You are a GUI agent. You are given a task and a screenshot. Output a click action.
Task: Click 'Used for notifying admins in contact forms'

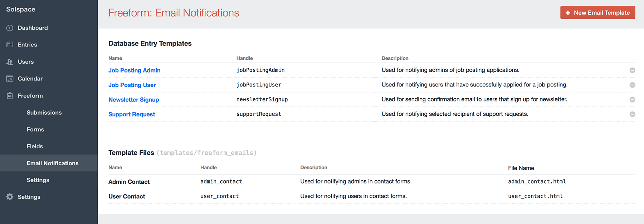[x=356, y=181]
